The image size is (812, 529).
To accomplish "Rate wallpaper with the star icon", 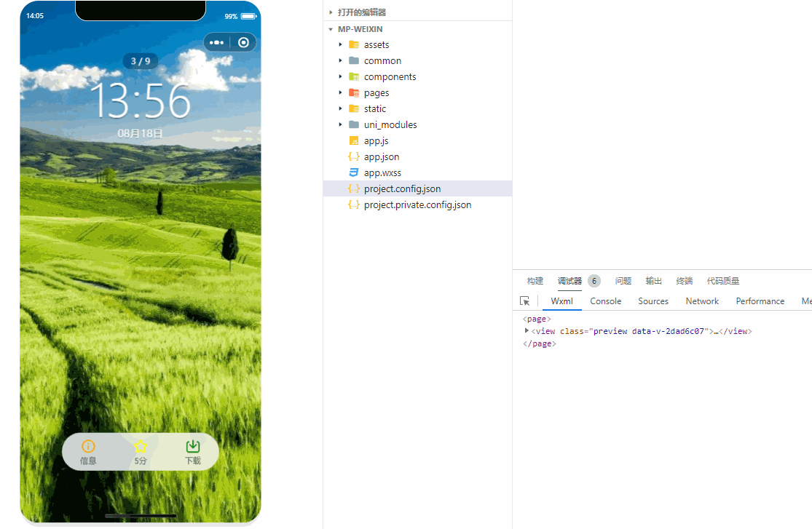I will click(141, 446).
